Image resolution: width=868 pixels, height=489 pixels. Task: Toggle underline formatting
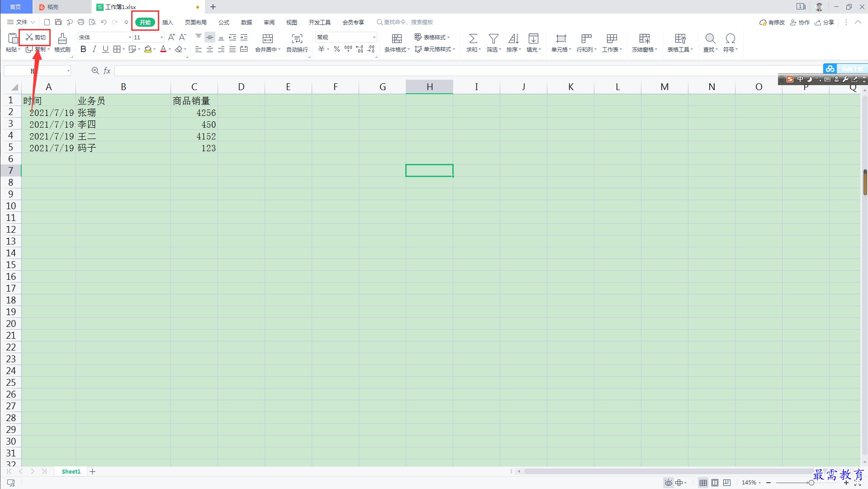pos(105,49)
